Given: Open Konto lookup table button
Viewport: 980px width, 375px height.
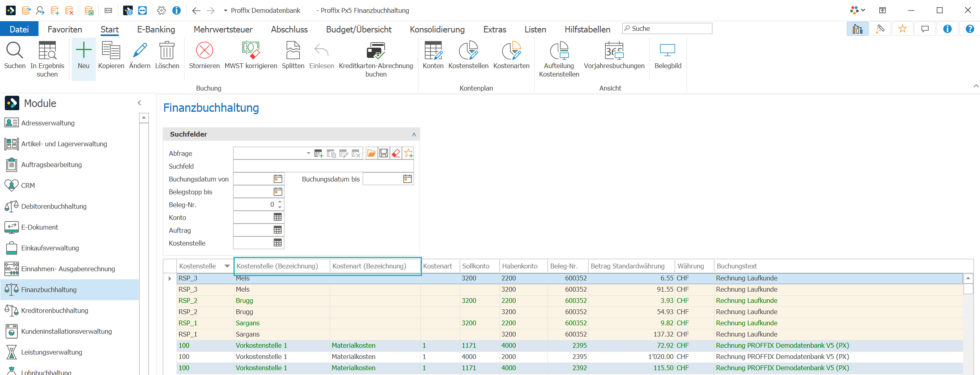Looking at the screenshot, I should (x=278, y=217).
